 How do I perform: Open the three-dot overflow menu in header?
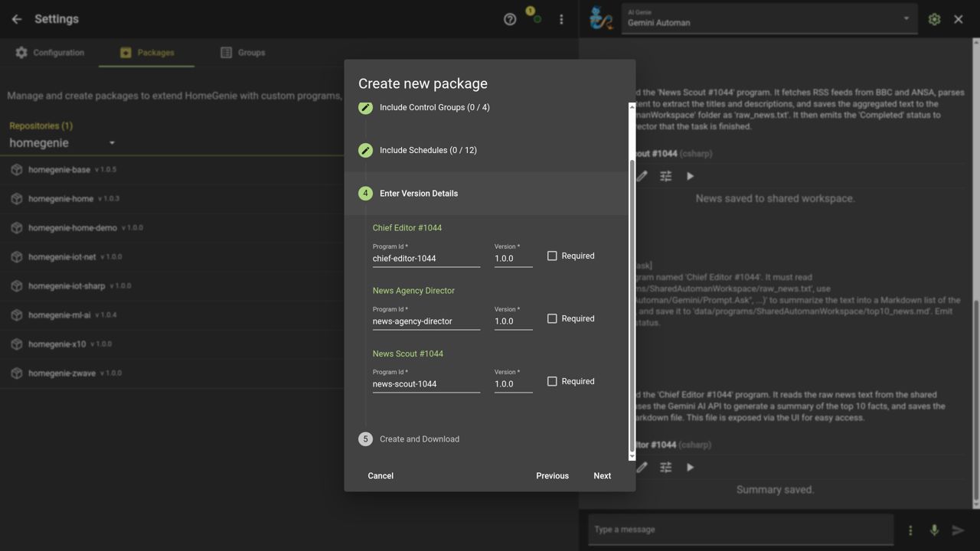pos(561,19)
